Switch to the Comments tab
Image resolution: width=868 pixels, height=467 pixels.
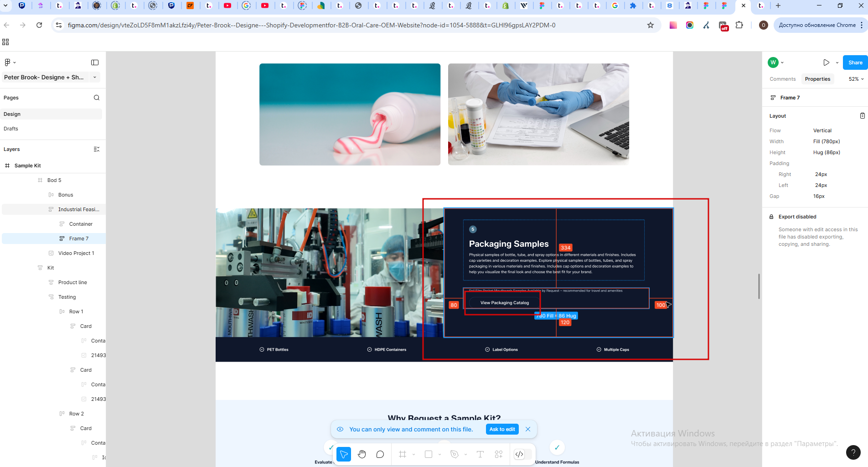[x=782, y=79]
